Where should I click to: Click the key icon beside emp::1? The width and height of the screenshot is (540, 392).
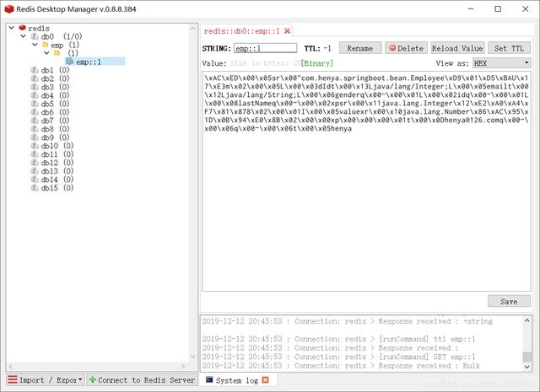69,62
